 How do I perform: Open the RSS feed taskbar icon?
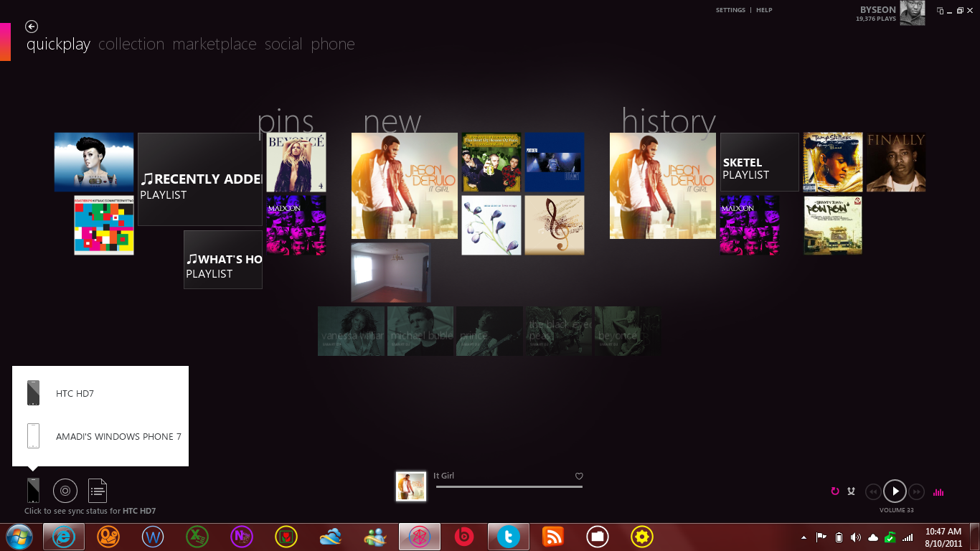click(553, 537)
